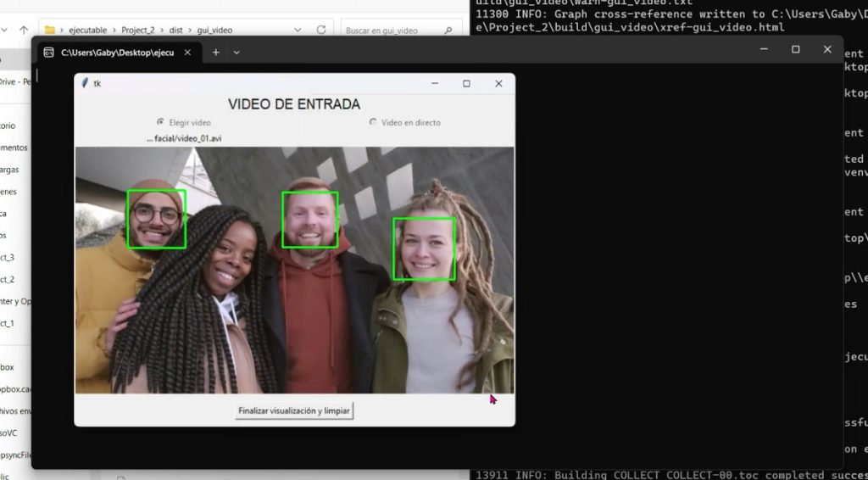Screen dimensions: 868x480
Task: Click the video frame with detected faces
Action: (x=294, y=270)
